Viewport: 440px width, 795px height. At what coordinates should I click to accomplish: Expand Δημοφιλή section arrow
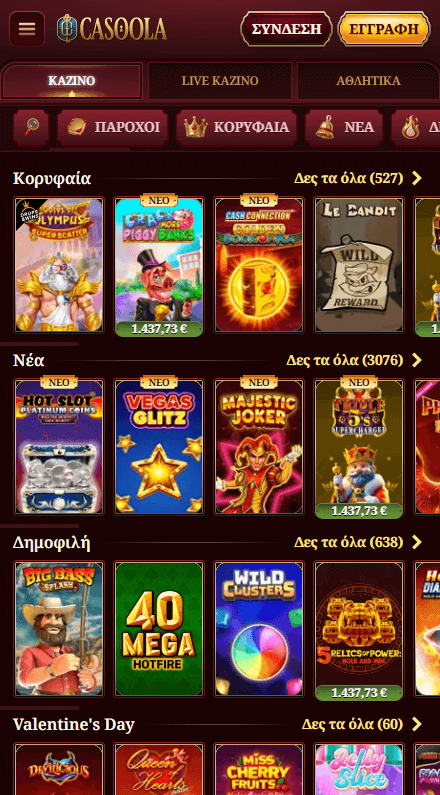[x=417, y=543]
